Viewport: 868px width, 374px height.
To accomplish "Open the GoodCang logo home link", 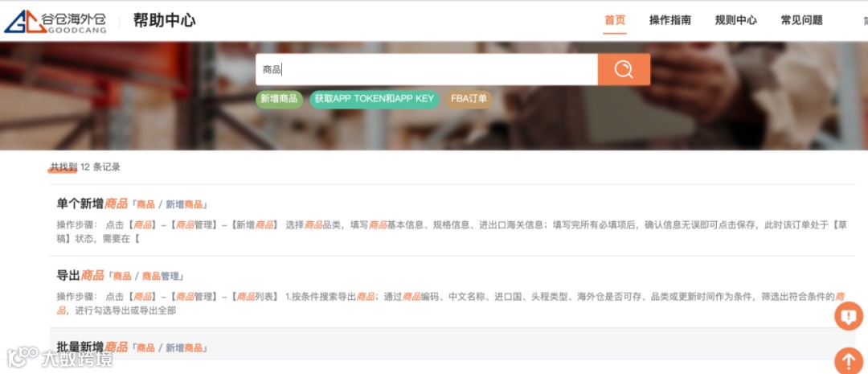I will tap(55, 22).
